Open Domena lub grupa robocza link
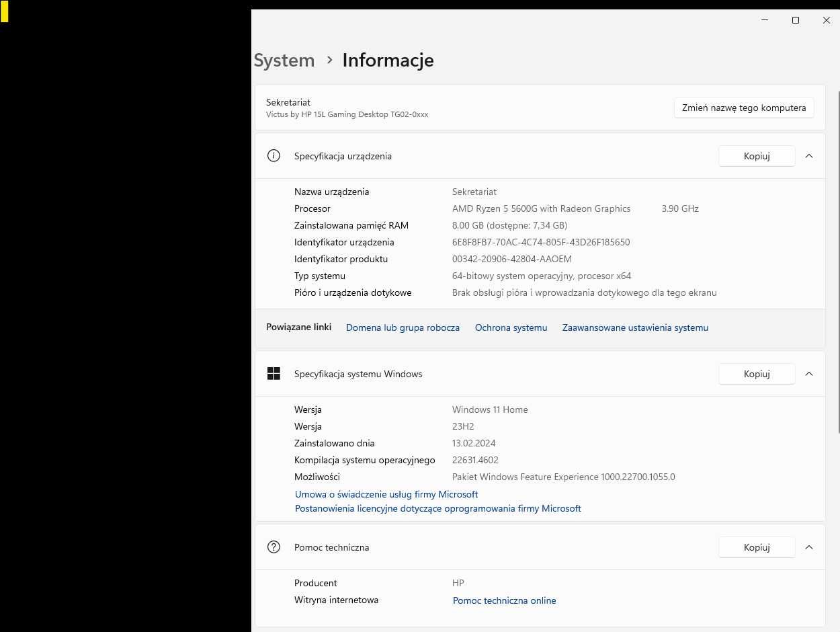Image resolution: width=840 pixels, height=632 pixels. click(403, 327)
